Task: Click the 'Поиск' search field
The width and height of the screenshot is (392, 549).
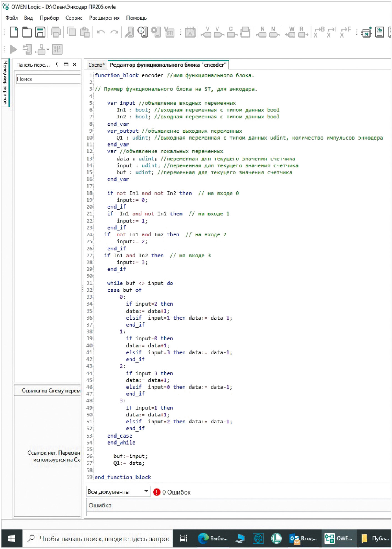Action: tap(48, 79)
